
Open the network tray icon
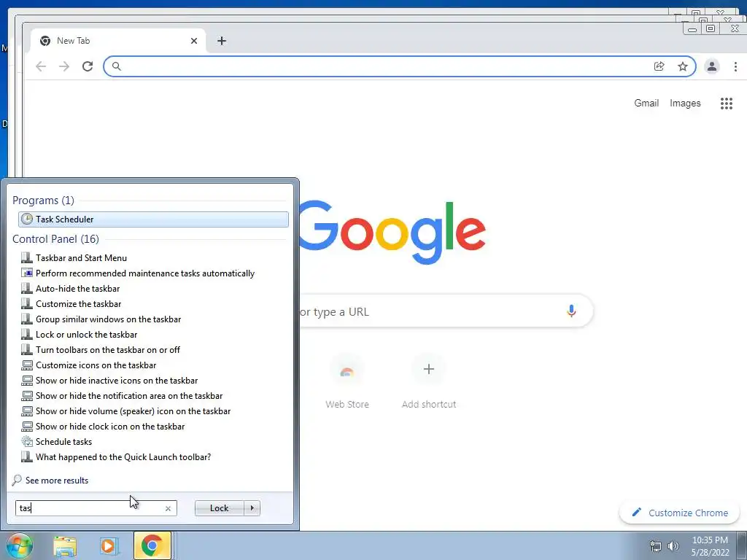pos(656,546)
